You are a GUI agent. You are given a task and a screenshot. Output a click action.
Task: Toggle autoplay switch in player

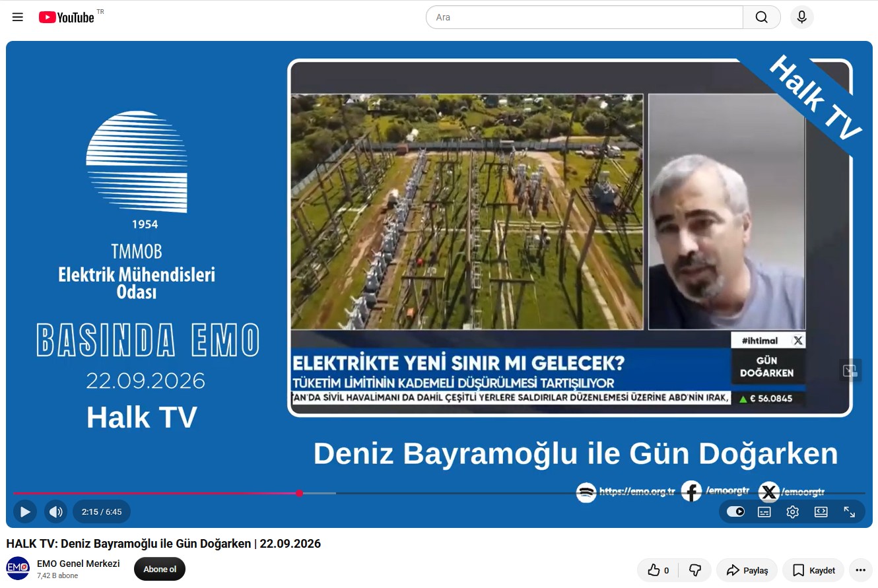[x=735, y=511]
